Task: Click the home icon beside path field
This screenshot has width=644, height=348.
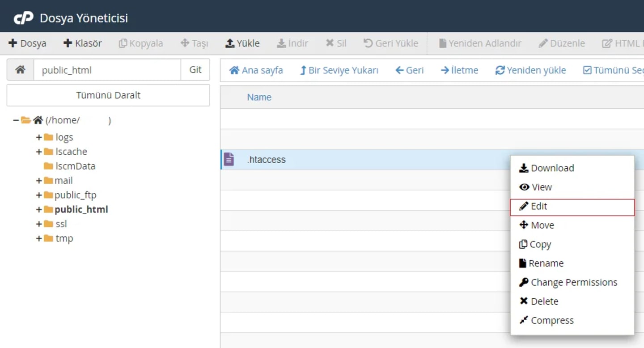Action: tap(20, 70)
